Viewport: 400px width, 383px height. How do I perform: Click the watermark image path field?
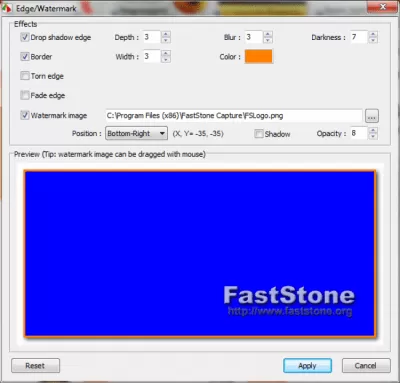pos(234,116)
